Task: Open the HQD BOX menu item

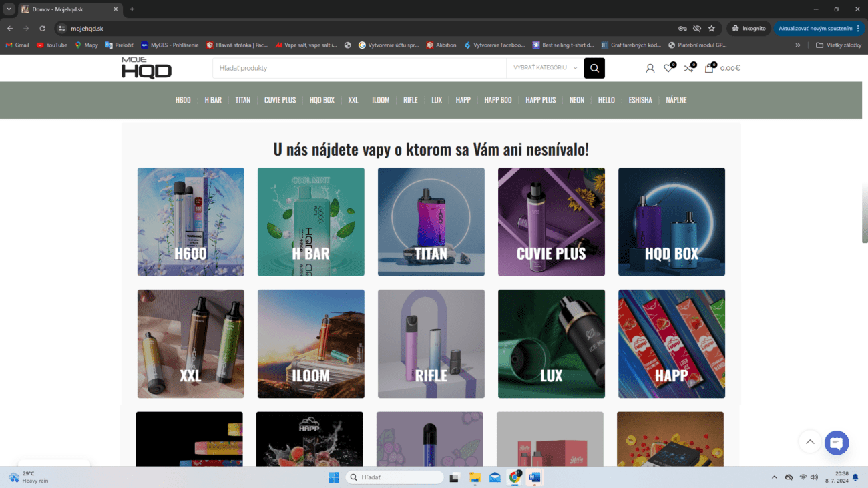Action: tap(322, 100)
